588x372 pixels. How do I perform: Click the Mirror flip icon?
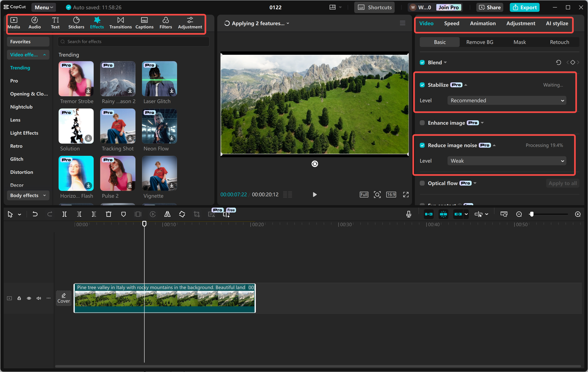[x=167, y=214]
